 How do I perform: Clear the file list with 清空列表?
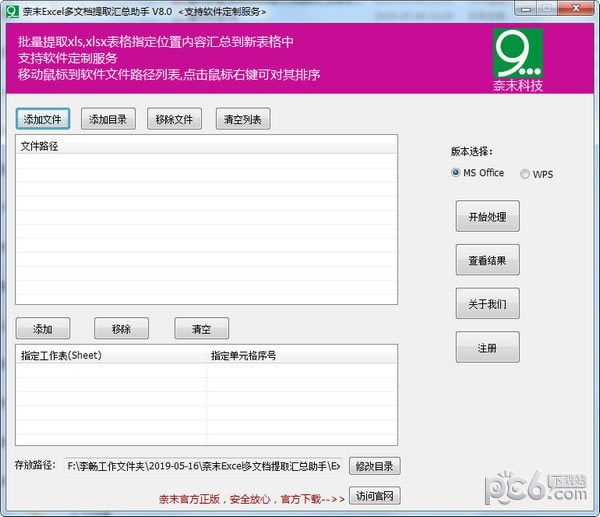coord(243,119)
